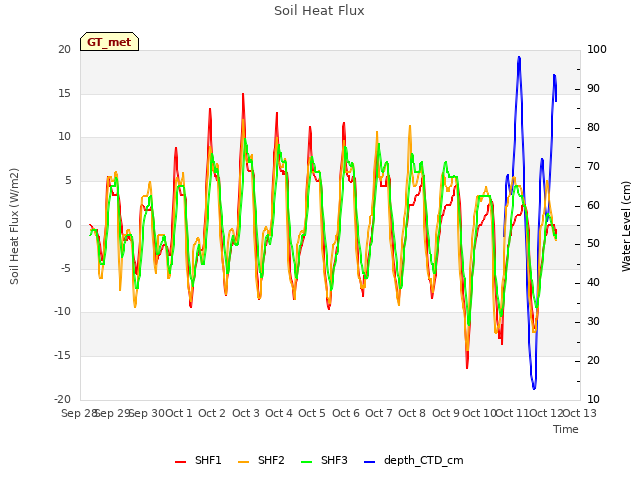This screenshot has height=480, width=640.
Task: Click the Water Level (cm) axis title
Action: point(626,226)
